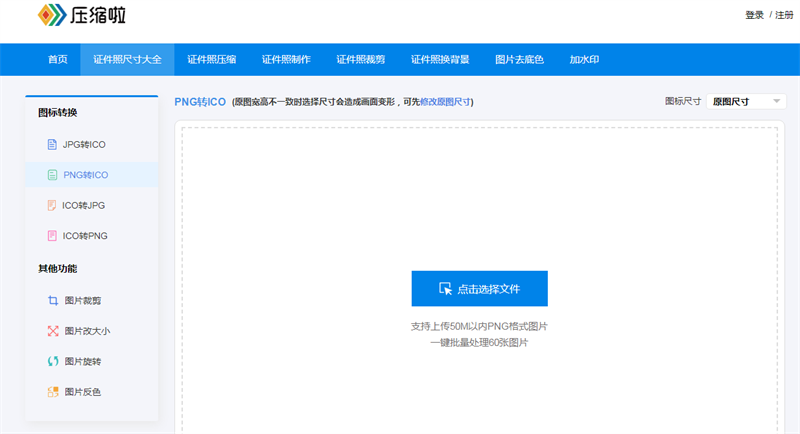This screenshot has height=434, width=800.
Task: Open the 证件照尺寸大全 tab
Action: point(127,60)
